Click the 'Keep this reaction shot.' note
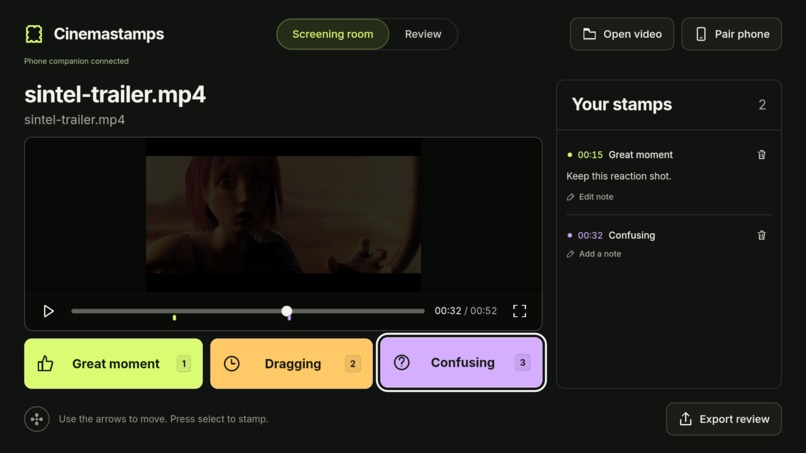The height and width of the screenshot is (453, 806). click(x=618, y=176)
